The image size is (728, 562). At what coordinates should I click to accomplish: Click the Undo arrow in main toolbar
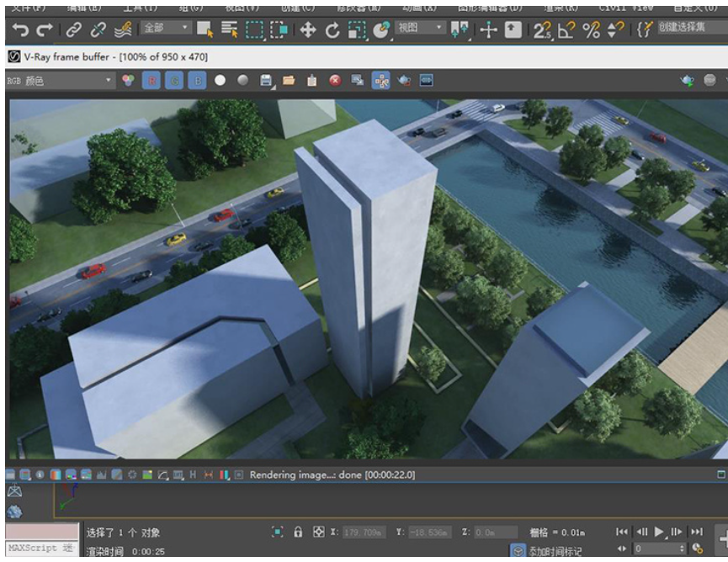click(20, 30)
